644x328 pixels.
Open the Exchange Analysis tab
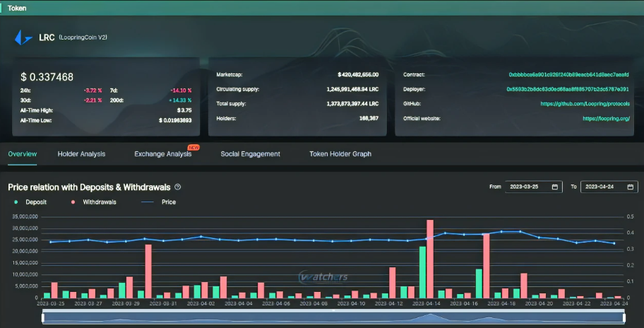(162, 153)
